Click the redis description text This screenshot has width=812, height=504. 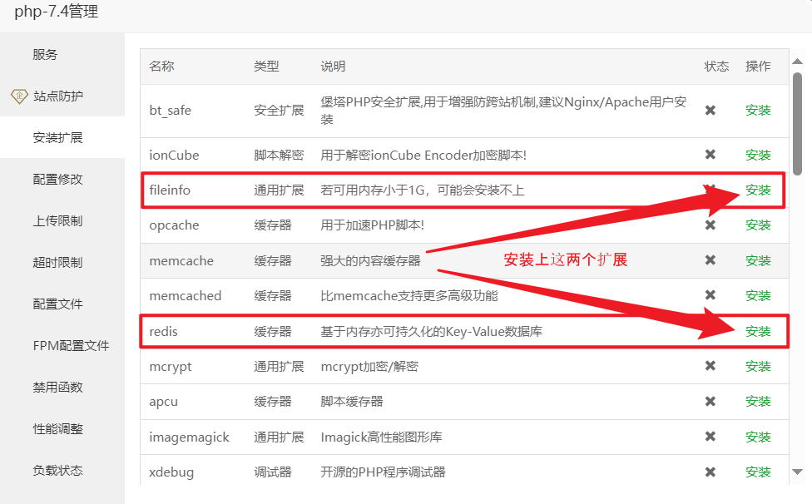[431, 331]
